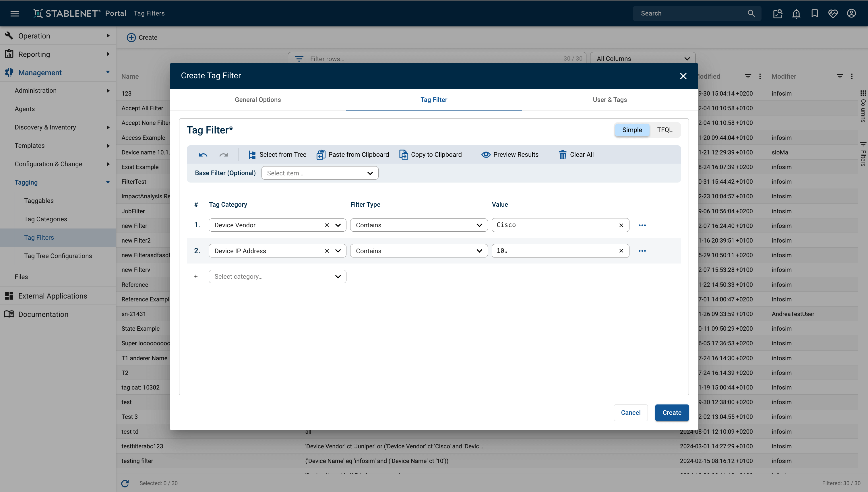The height and width of the screenshot is (492, 868).
Task: Switch to User & Tags tab
Action: pos(610,100)
